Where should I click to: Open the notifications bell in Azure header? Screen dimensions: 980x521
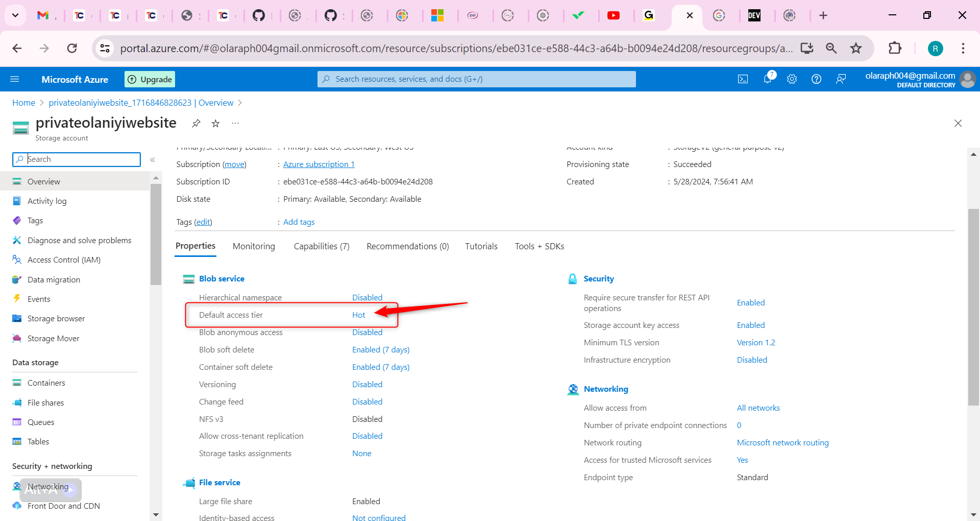click(x=768, y=79)
